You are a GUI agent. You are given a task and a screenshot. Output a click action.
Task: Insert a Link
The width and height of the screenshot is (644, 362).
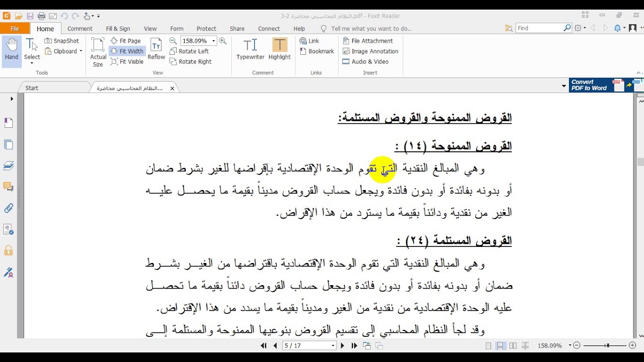click(309, 41)
